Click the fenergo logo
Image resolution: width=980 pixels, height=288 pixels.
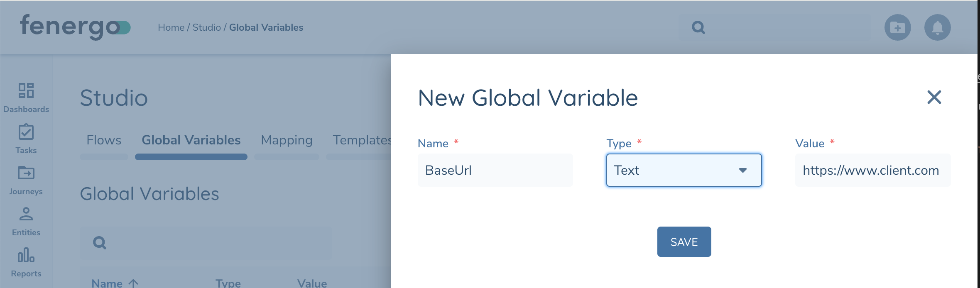tap(75, 27)
